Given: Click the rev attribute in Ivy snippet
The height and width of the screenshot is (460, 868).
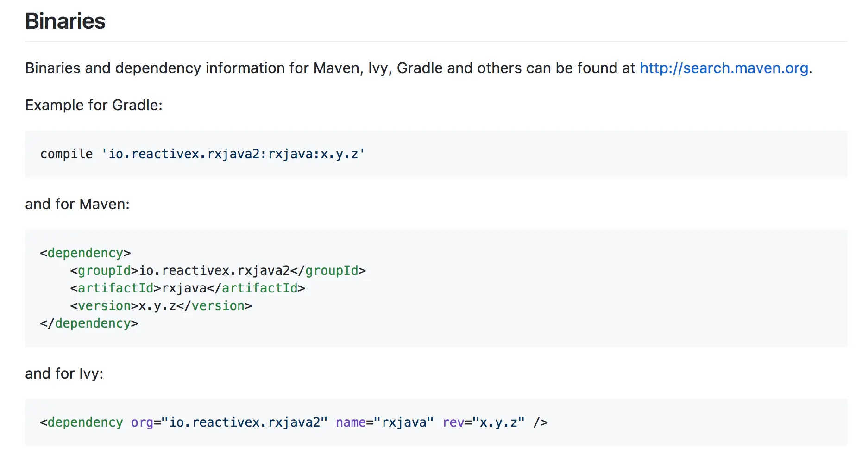Looking at the screenshot, I should [453, 422].
